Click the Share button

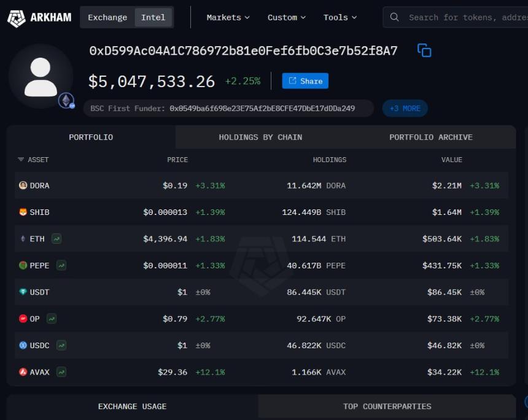[305, 80]
